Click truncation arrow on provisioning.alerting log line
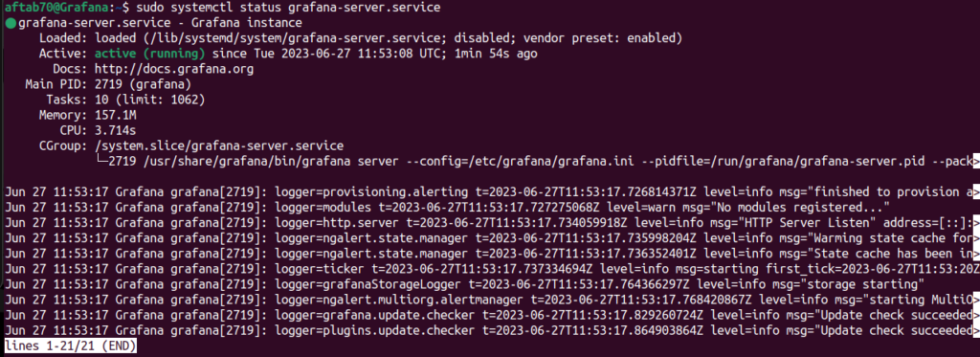 coord(976,192)
